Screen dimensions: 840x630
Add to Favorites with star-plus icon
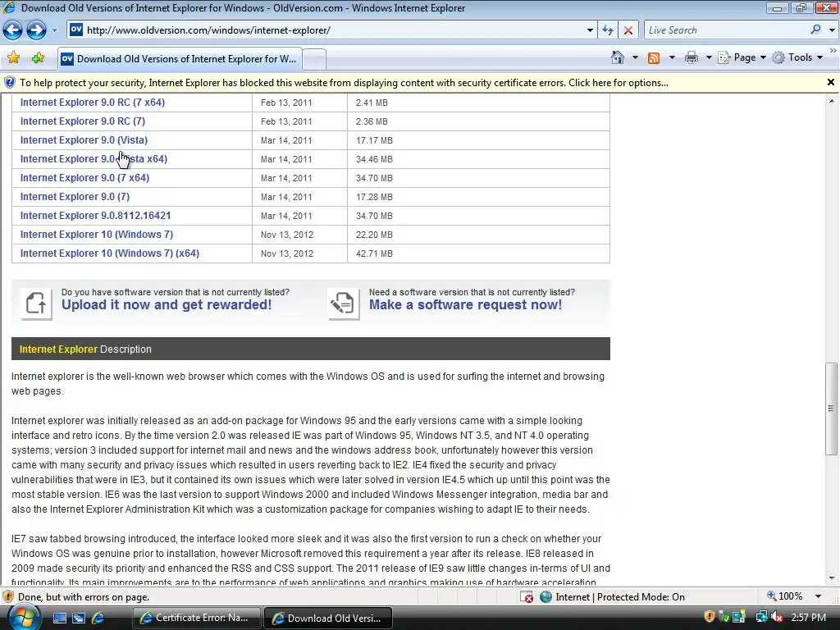tap(38, 58)
